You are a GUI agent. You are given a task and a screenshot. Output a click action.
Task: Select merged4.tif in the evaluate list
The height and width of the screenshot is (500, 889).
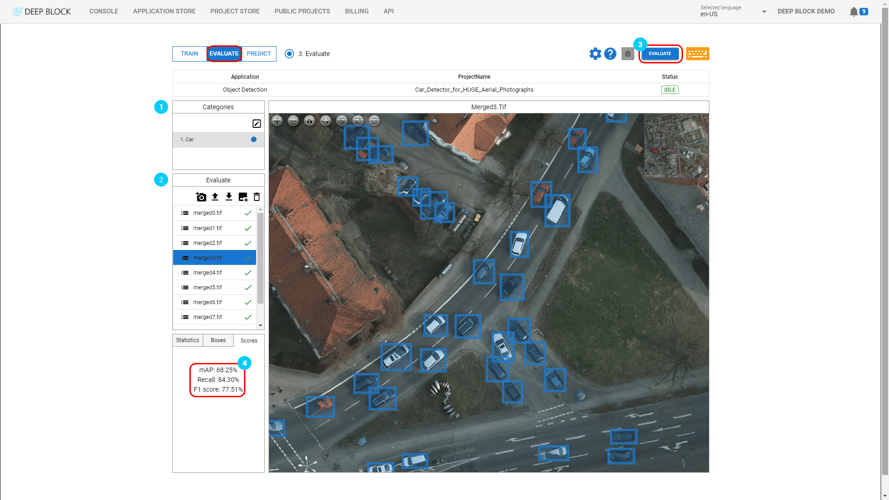214,273
